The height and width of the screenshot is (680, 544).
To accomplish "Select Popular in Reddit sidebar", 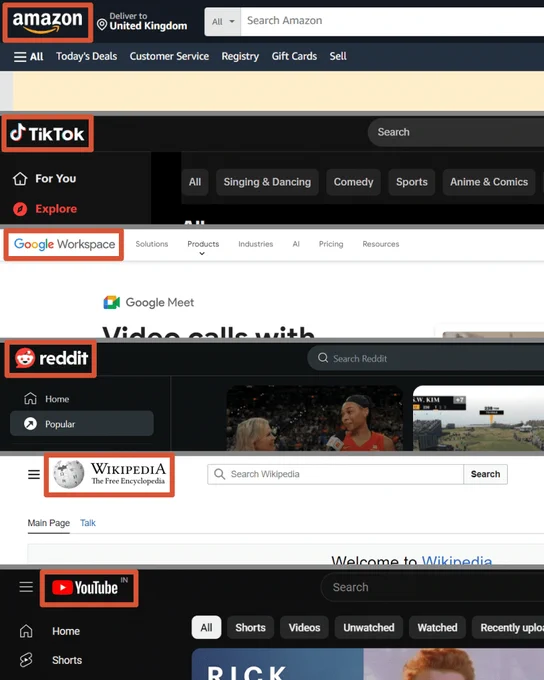I will pyautogui.click(x=82, y=424).
